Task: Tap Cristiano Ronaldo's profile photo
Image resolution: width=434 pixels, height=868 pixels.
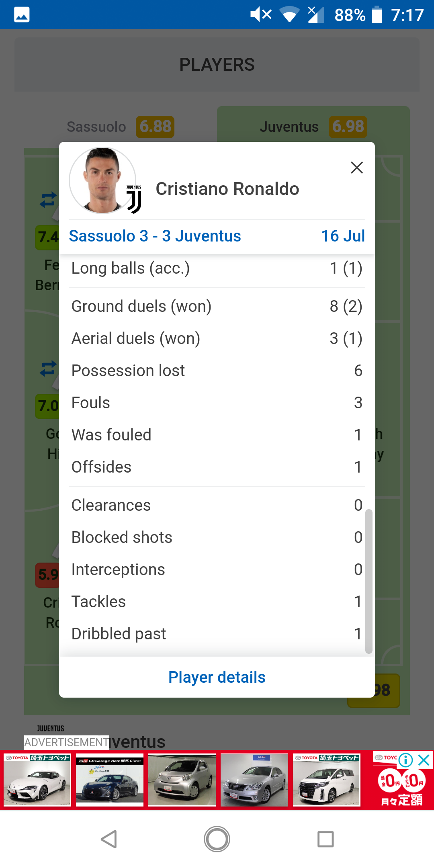Action: pos(102,180)
